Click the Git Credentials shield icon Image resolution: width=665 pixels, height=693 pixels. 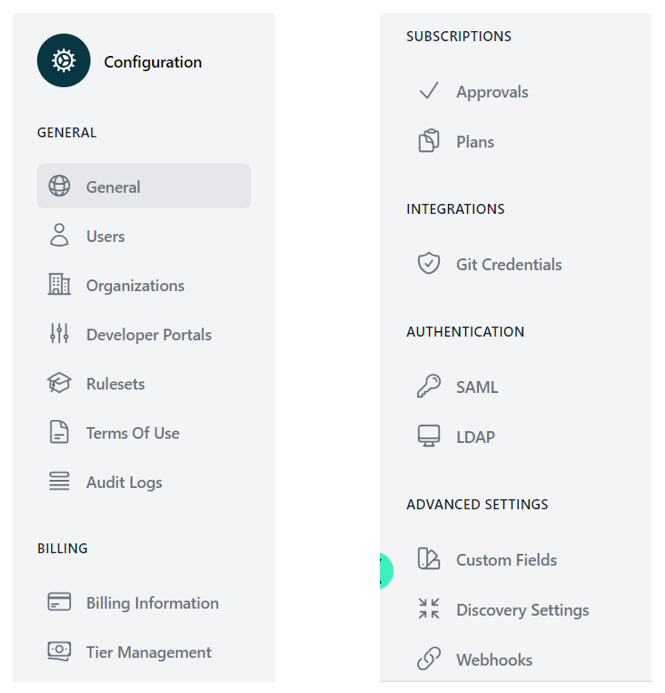(429, 264)
